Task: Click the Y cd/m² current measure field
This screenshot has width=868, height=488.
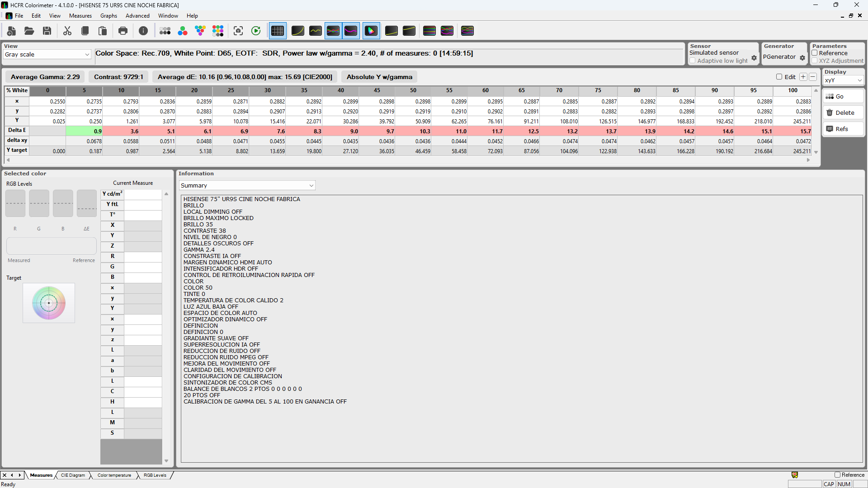Action: (143, 194)
